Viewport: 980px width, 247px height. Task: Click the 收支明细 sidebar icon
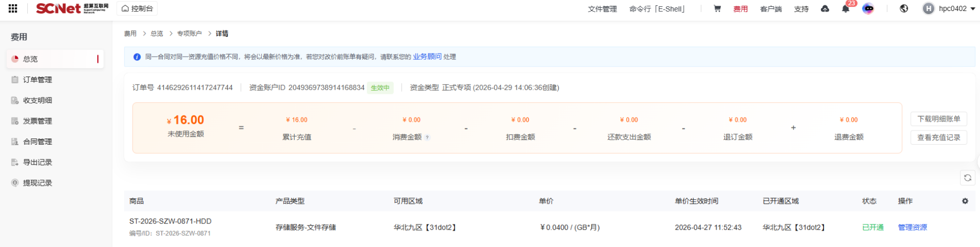(x=15, y=100)
